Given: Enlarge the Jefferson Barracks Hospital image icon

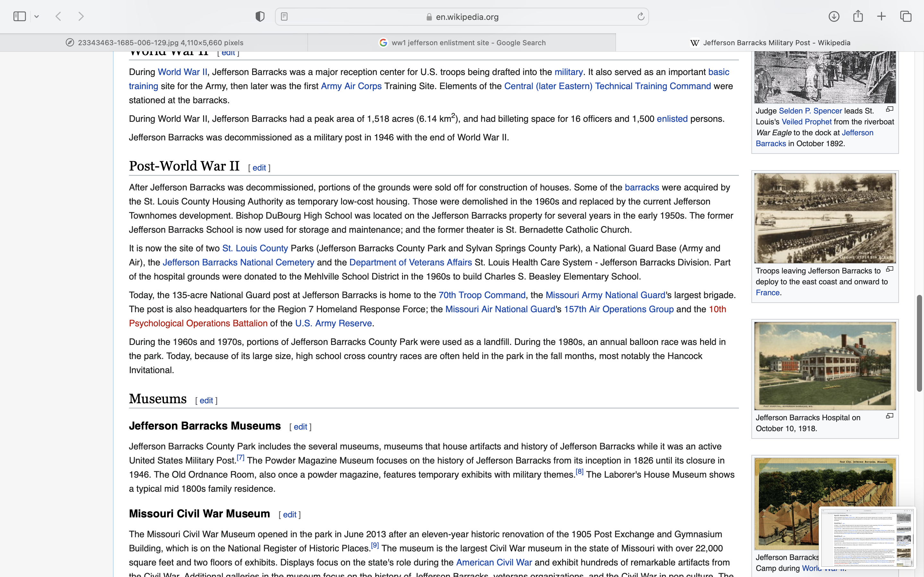Looking at the screenshot, I should [890, 416].
